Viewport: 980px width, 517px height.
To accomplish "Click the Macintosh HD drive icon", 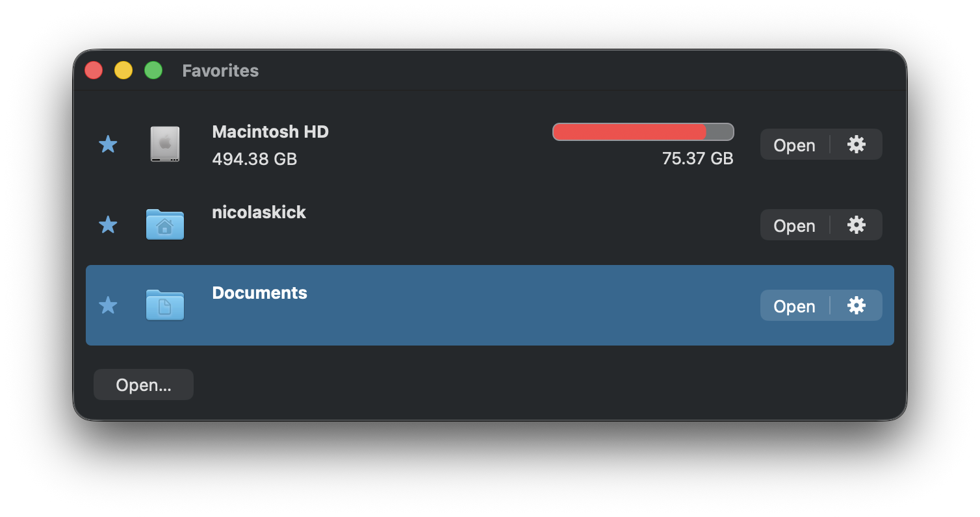I will click(165, 144).
